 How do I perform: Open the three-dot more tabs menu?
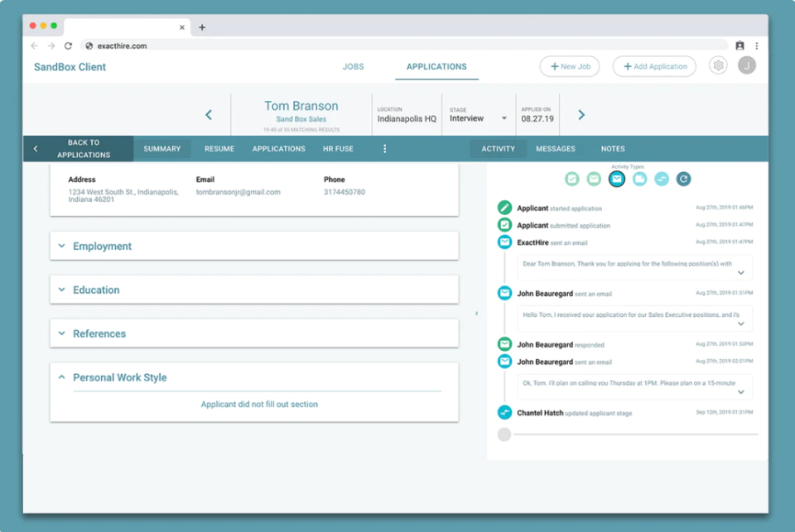click(385, 148)
